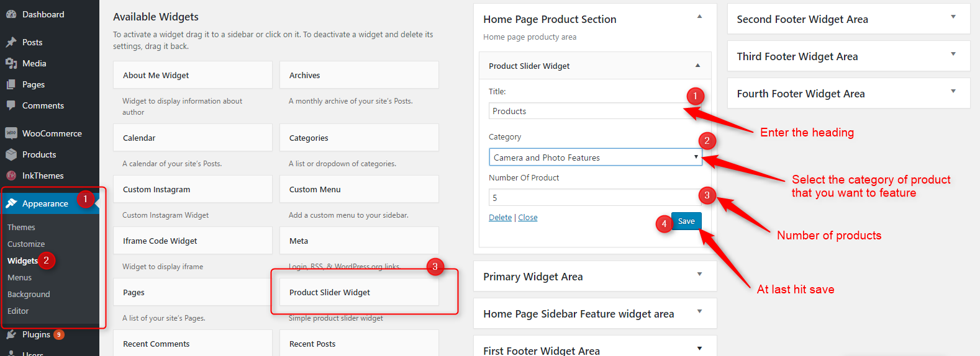Click the Comments bubble icon

click(11, 105)
